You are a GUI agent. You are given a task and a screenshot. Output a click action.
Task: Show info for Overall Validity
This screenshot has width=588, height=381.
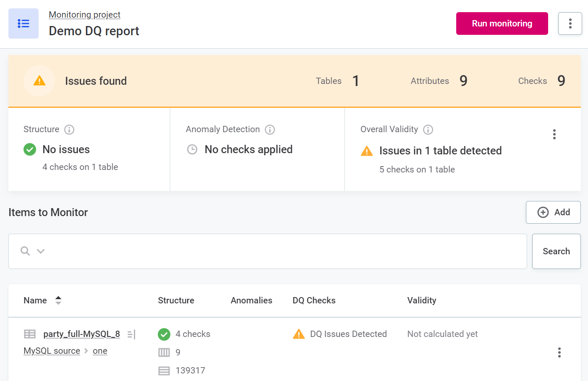click(428, 130)
